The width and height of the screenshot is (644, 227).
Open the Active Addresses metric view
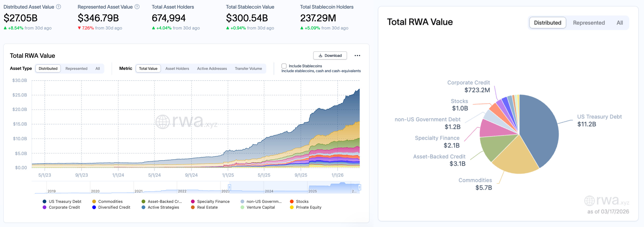tap(212, 68)
